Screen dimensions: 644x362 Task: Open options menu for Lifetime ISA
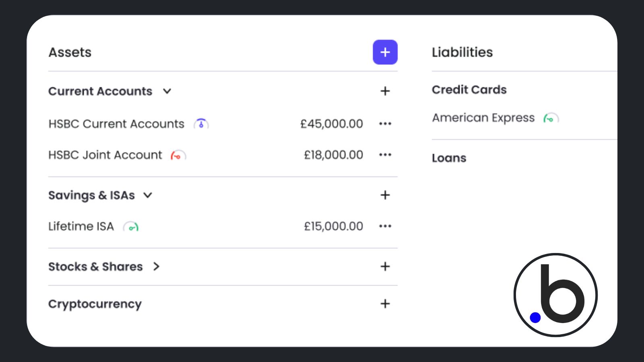(385, 226)
